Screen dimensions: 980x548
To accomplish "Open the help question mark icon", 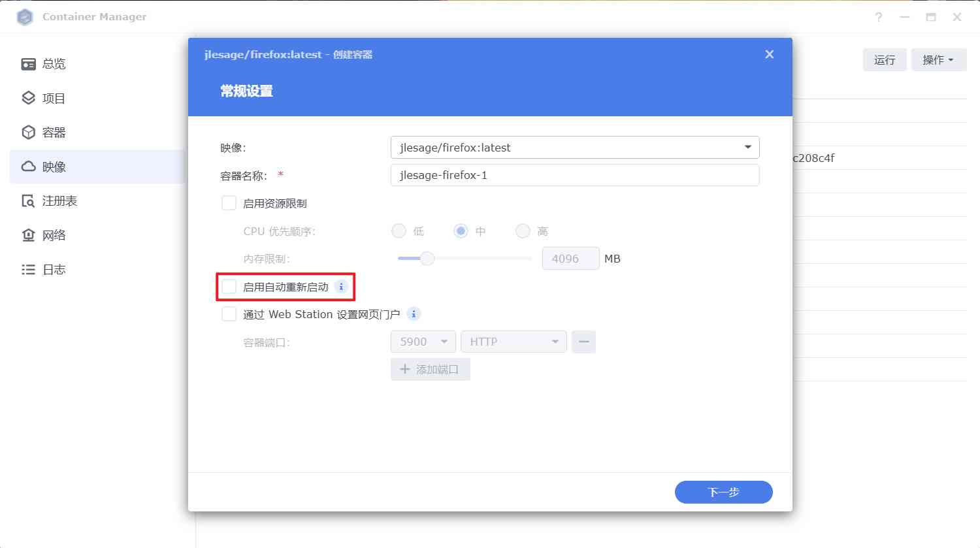I will (879, 17).
